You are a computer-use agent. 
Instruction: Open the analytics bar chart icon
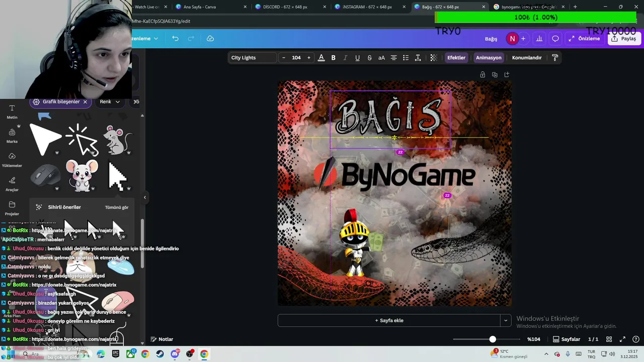click(539, 39)
